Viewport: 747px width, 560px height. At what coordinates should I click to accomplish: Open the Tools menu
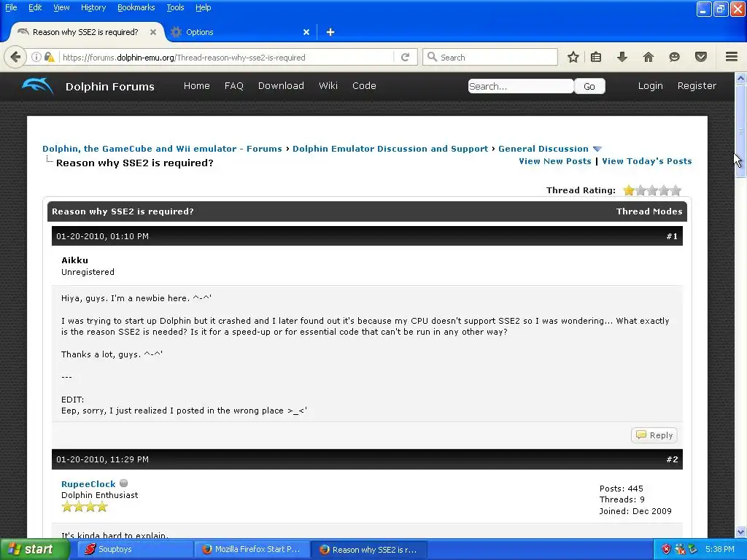[175, 7]
